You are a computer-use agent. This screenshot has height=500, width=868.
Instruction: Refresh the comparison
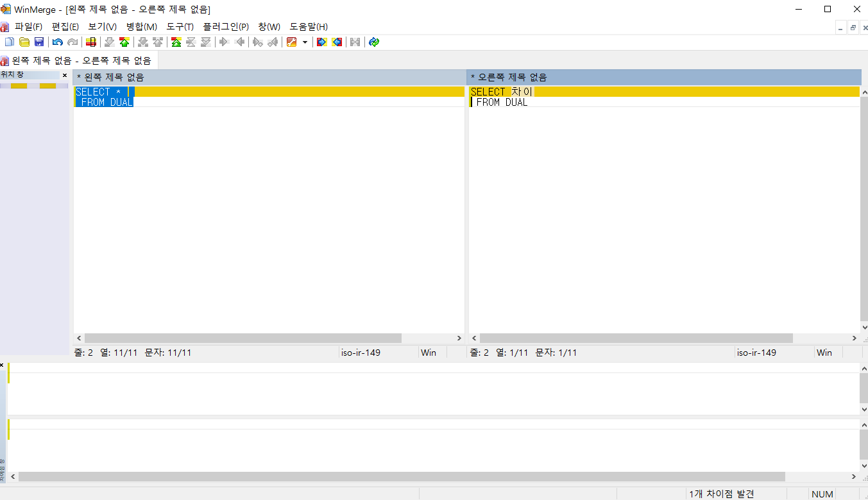coord(374,42)
